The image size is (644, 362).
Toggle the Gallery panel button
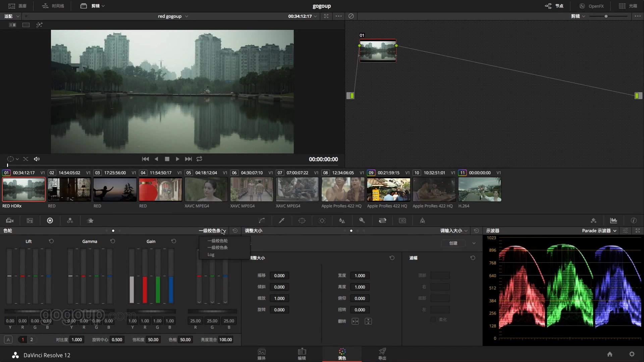click(17, 6)
